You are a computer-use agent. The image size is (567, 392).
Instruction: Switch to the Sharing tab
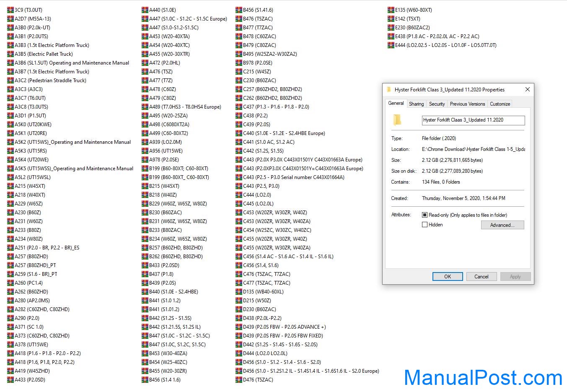(x=417, y=104)
